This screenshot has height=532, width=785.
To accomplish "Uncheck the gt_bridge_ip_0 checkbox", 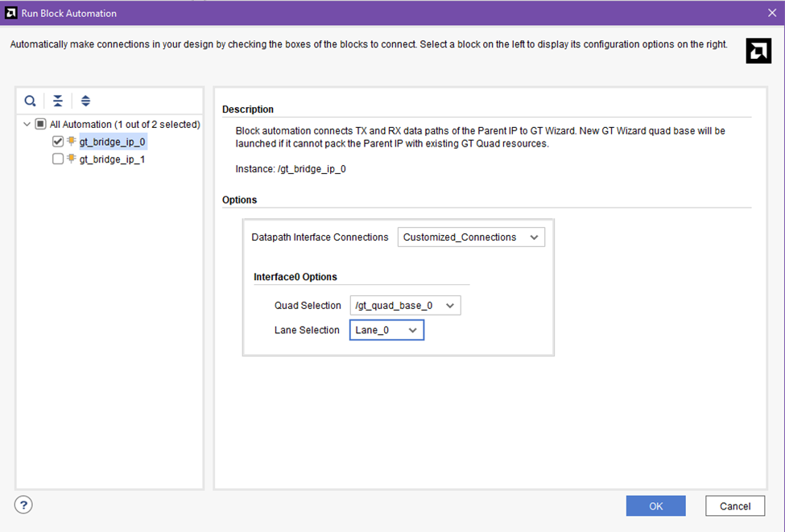I will [58, 142].
